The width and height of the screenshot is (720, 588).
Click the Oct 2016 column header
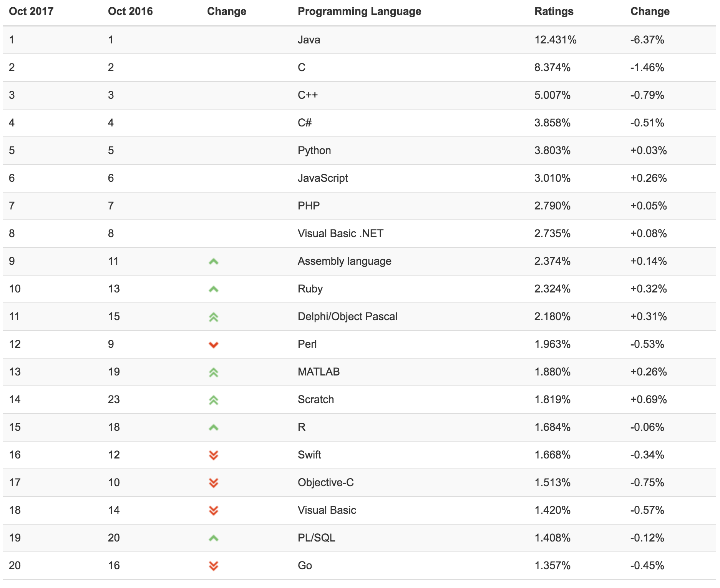click(x=130, y=12)
